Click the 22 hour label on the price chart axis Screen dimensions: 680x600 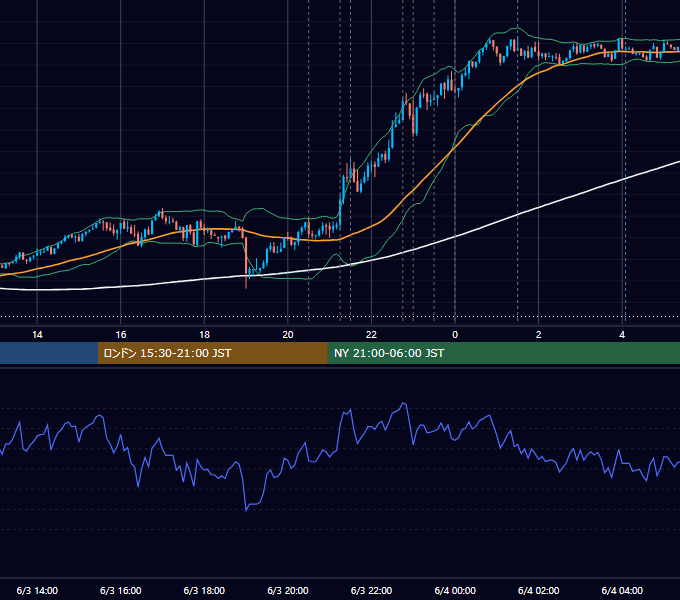[x=371, y=335]
